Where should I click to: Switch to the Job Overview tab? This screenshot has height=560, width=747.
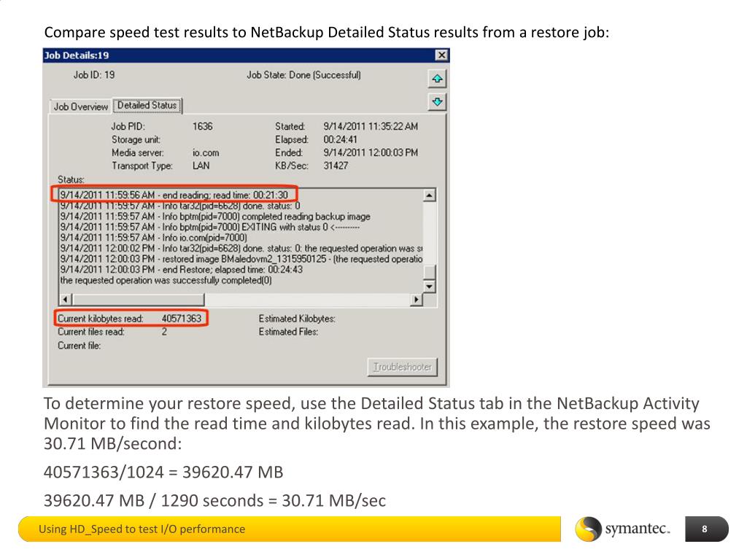(x=80, y=106)
